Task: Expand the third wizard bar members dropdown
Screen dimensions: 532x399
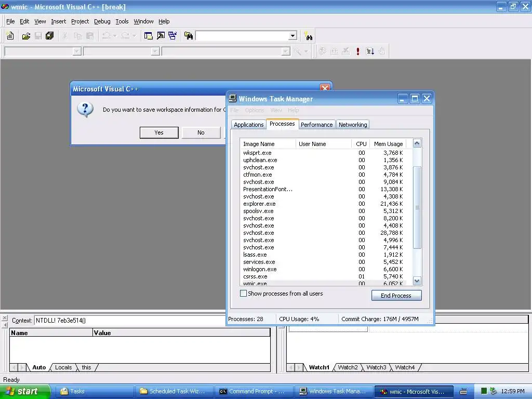Action: 286,51
